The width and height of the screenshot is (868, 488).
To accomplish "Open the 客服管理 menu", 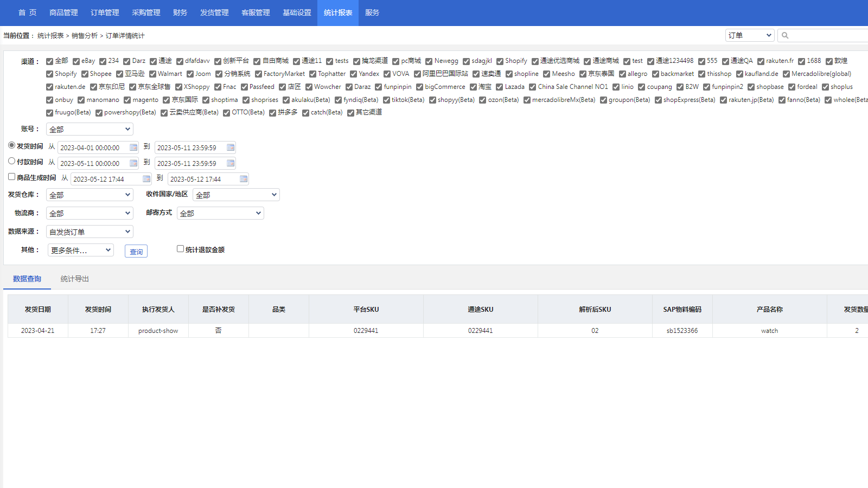I will pos(256,12).
